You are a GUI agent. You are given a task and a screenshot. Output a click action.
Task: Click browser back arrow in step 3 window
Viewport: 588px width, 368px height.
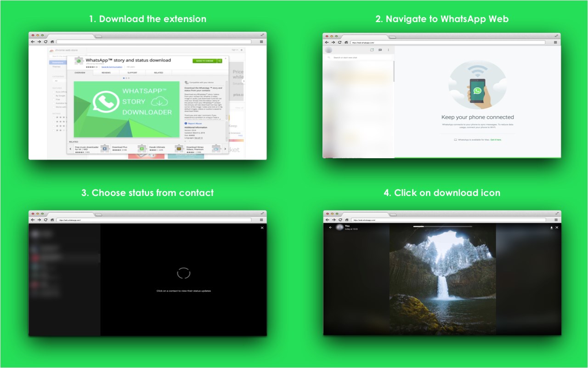[x=33, y=220]
